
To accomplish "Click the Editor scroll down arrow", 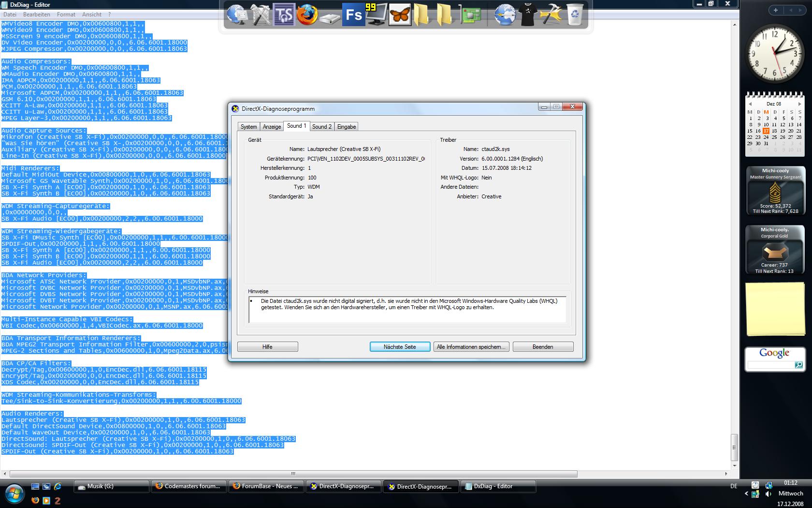I will (x=735, y=465).
